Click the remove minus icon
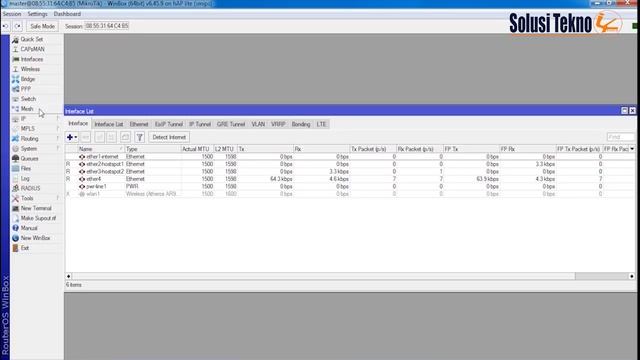The image size is (640, 360). click(85, 137)
